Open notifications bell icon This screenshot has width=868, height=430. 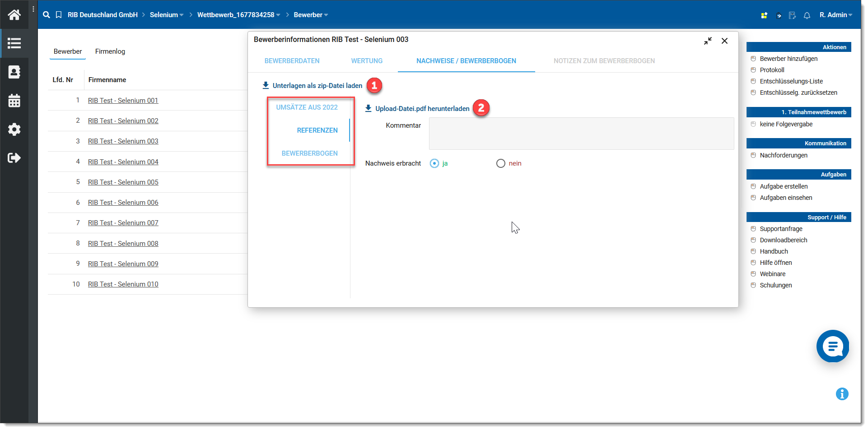pyautogui.click(x=807, y=15)
